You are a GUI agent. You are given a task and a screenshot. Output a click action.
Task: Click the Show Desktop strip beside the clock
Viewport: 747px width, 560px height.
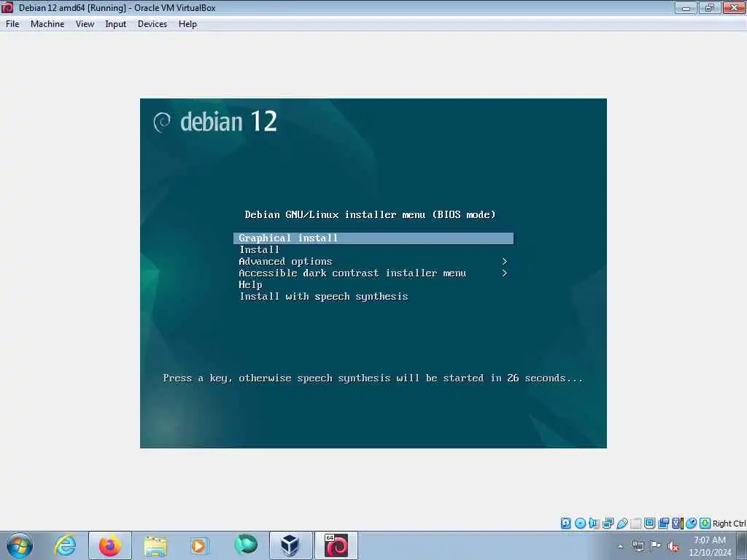742,546
